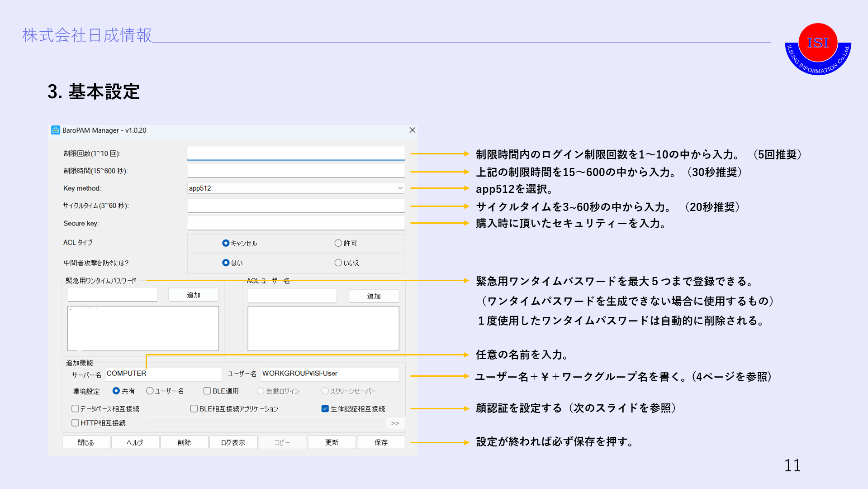Click the 更新 button
This screenshot has height=489, width=868.
tap(332, 442)
